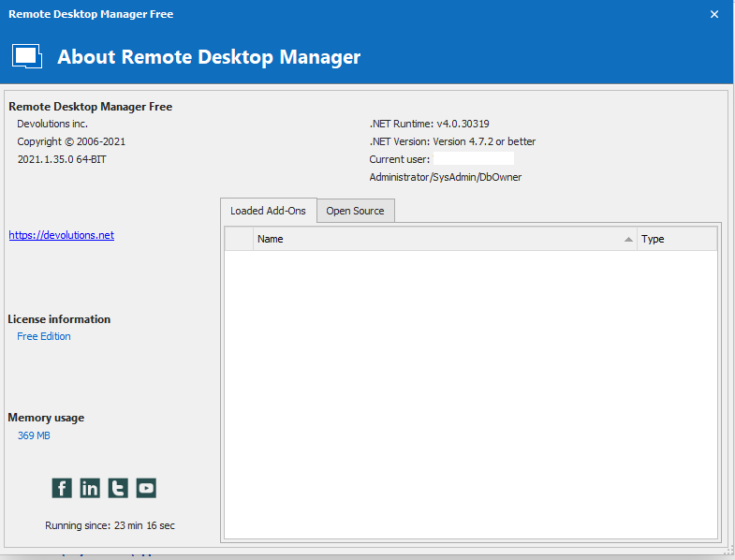Screen dimensions: 735x560
Task: Sort add-ons by Name column header
Action: click(445, 239)
